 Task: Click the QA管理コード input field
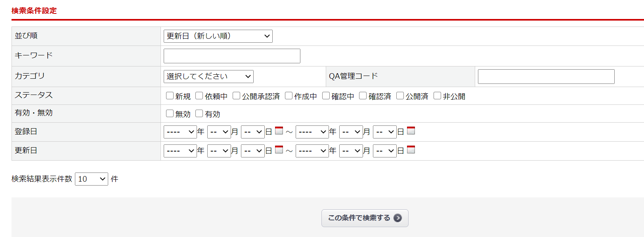(x=546, y=76)
